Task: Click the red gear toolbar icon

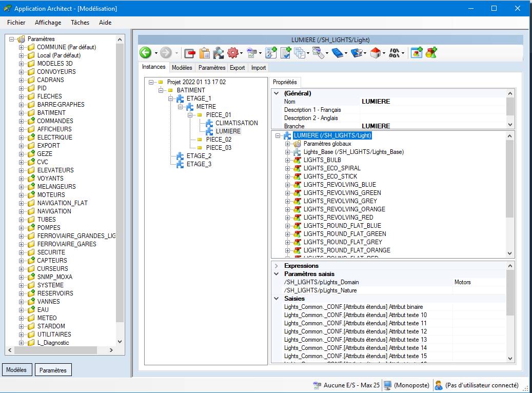Action: tap(233, 53)
